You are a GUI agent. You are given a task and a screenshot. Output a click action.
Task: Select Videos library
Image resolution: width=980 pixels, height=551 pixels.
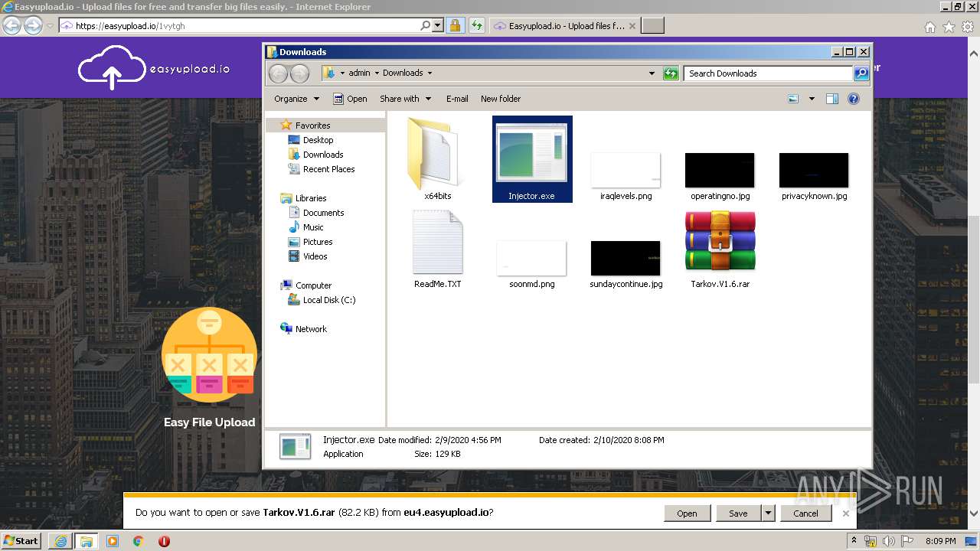pos(315,256)
